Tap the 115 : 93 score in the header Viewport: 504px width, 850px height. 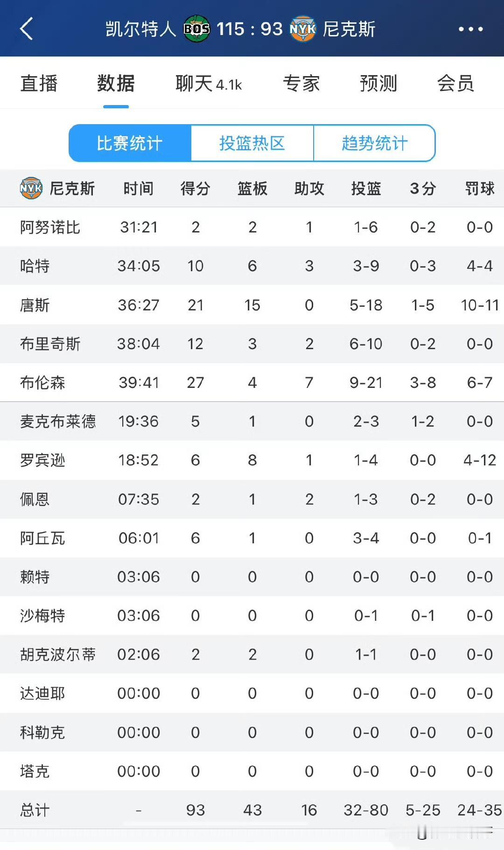250,29
